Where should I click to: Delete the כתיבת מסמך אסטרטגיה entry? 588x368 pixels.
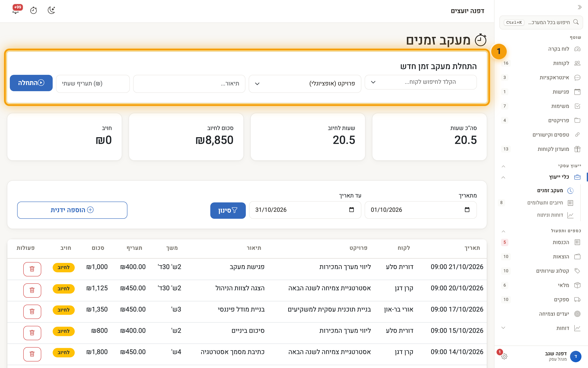coord(32,354)
